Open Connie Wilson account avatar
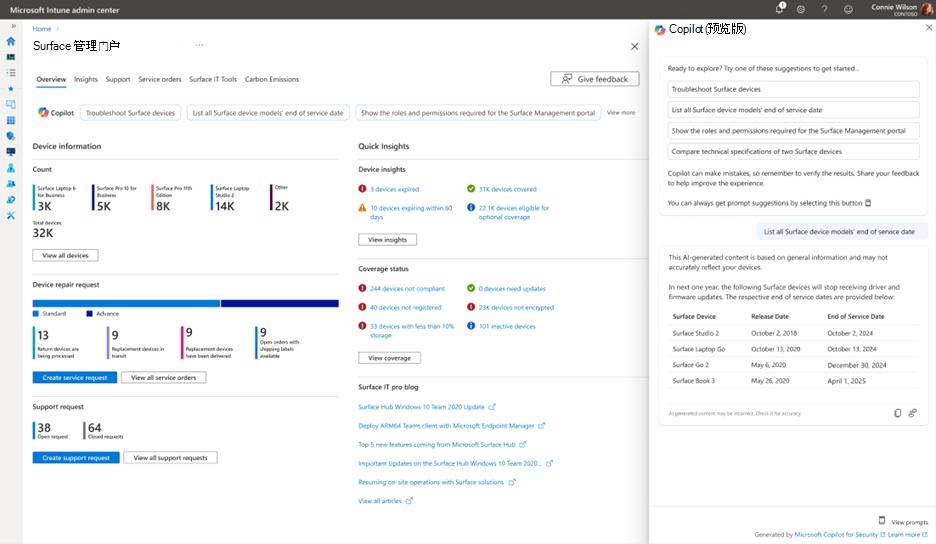 point(927,10)
